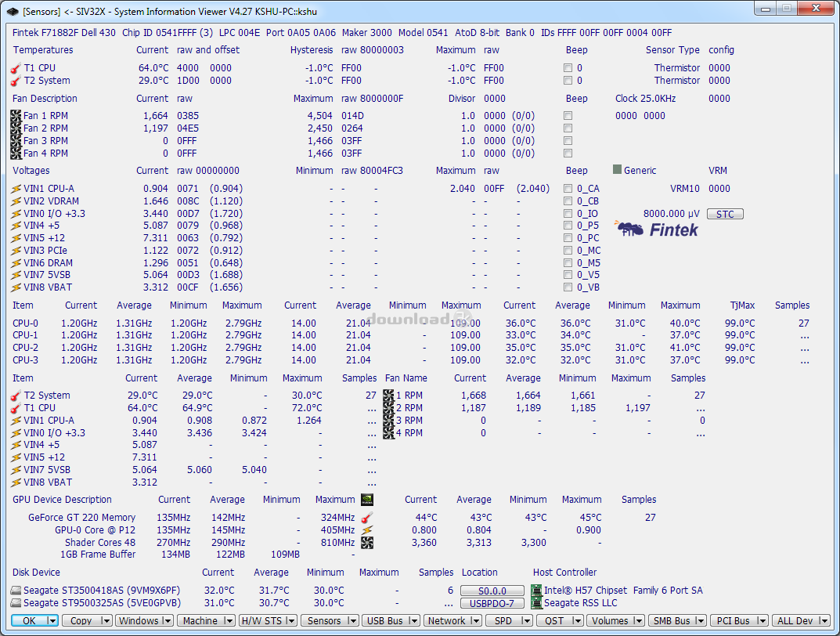Expand the Windows menu arrow
This screenshot has width=840, height=636.
[x=168, y=620]
